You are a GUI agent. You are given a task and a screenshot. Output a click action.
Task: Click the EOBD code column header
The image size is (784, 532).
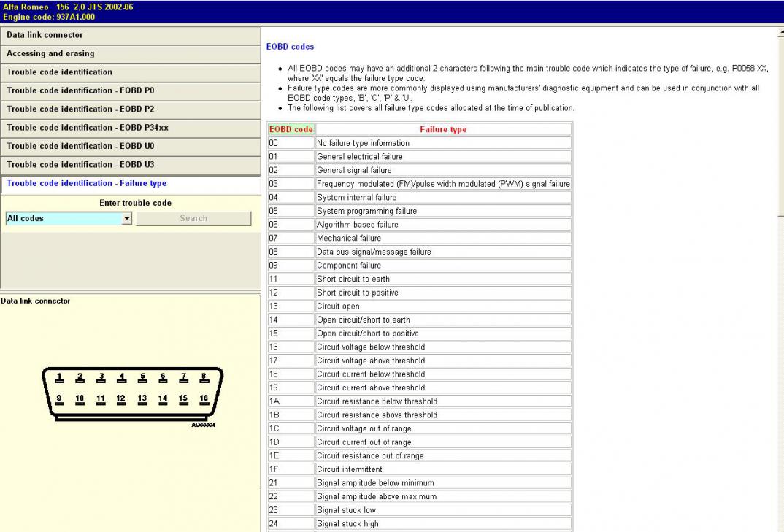coord(291,129)
